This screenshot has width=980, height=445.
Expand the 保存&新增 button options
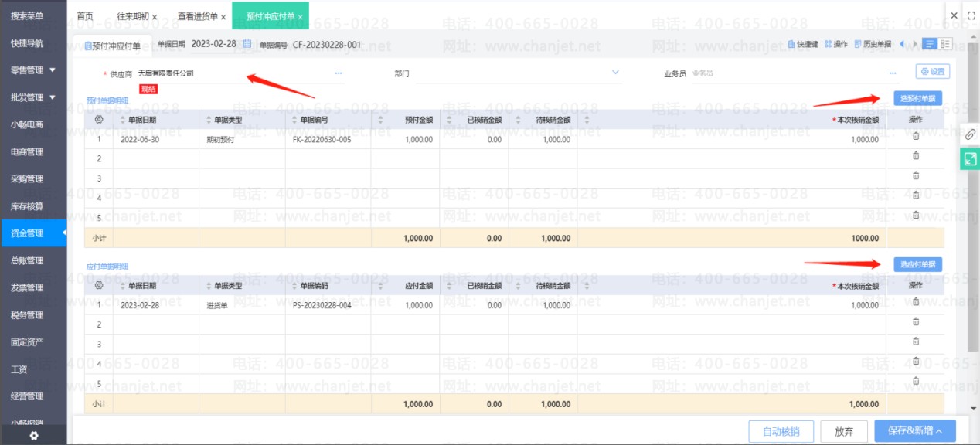940,432
